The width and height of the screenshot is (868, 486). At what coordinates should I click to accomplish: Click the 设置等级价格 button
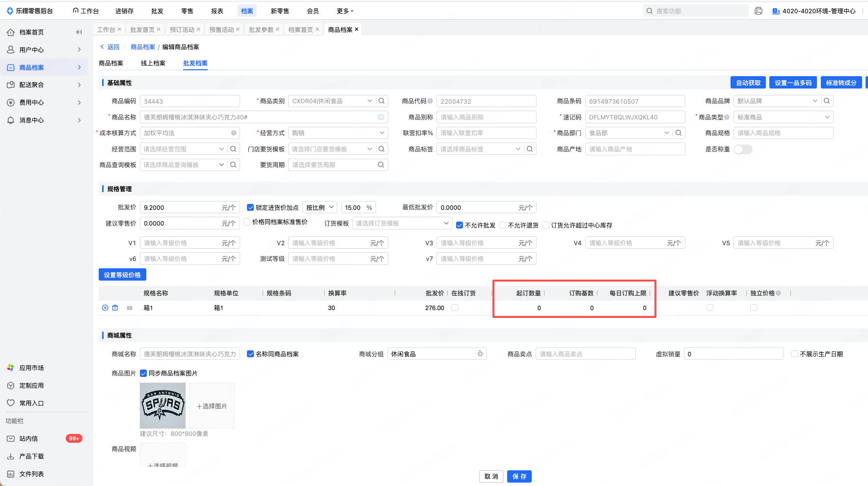[122, 275]
